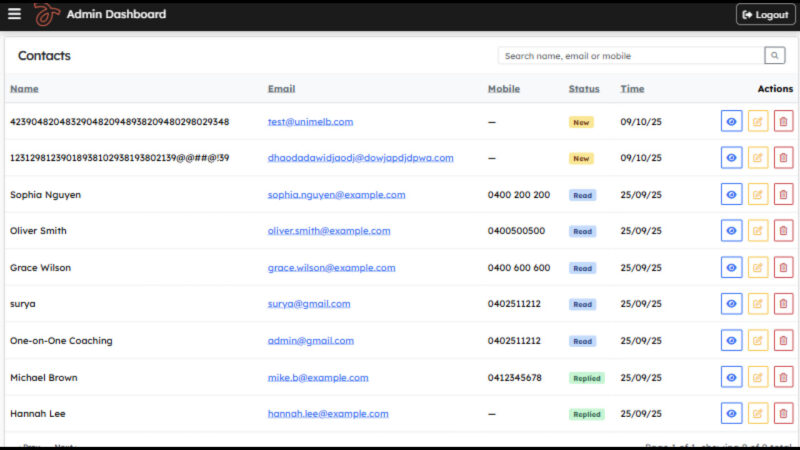
Task: Sort contacts by Email column
Action: click(281, 89)
